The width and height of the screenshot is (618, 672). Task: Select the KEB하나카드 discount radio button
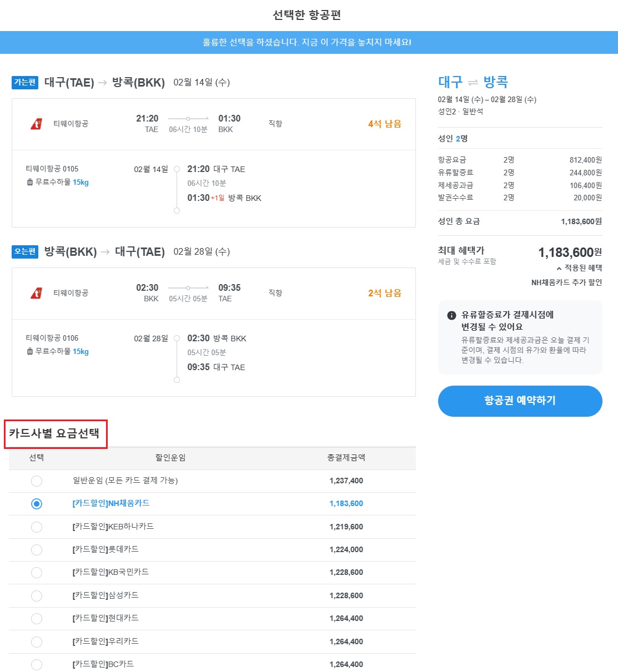[37, 527]
